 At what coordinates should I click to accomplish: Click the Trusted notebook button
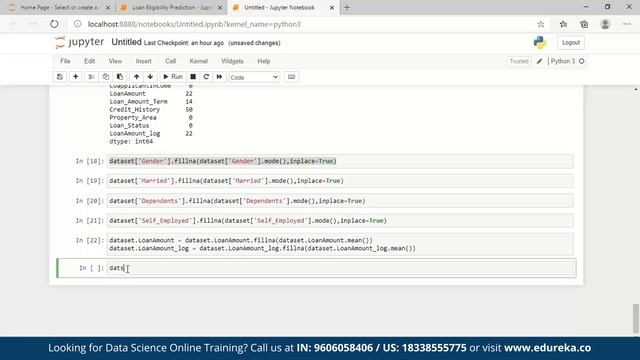tap(519, 61)
